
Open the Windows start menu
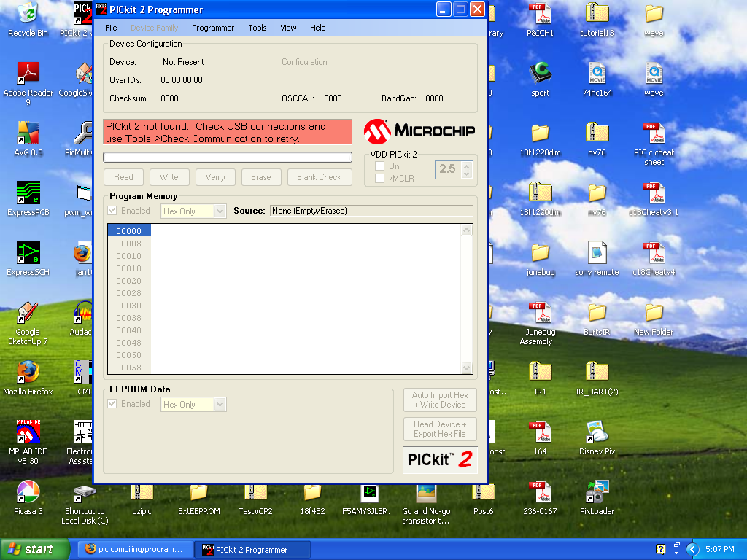(x=34, y=549)
